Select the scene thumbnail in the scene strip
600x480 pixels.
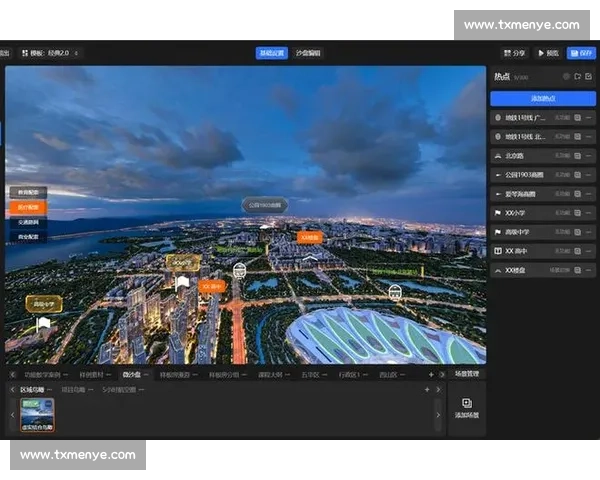tap(38, 413)
